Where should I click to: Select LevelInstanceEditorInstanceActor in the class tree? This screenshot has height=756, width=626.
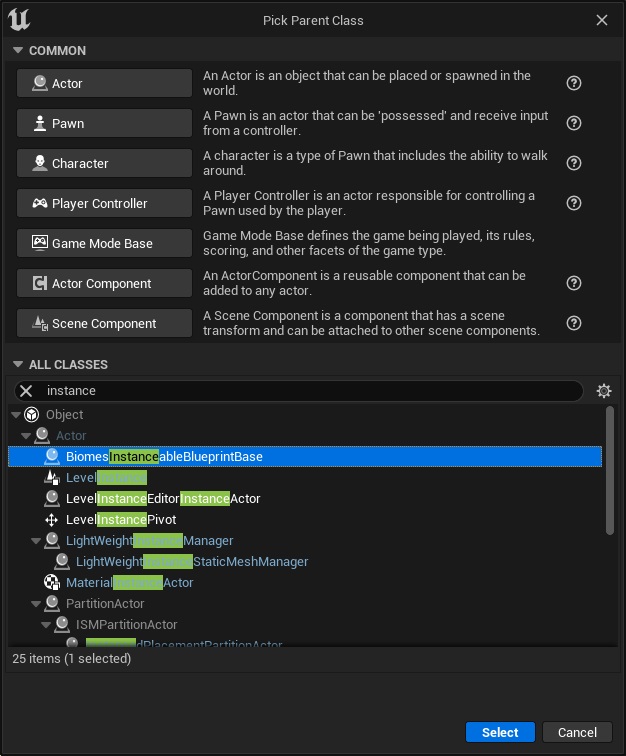pyautogui.click(x=163, y=499)
